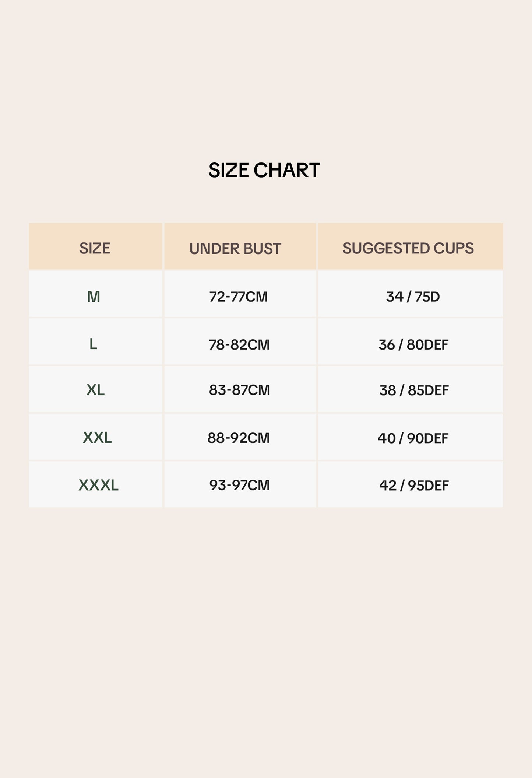The height and width of the screenshot is (778, 532).
Task: Pick the 42 / 95DEF cup cell
Action: pos(414,486)
